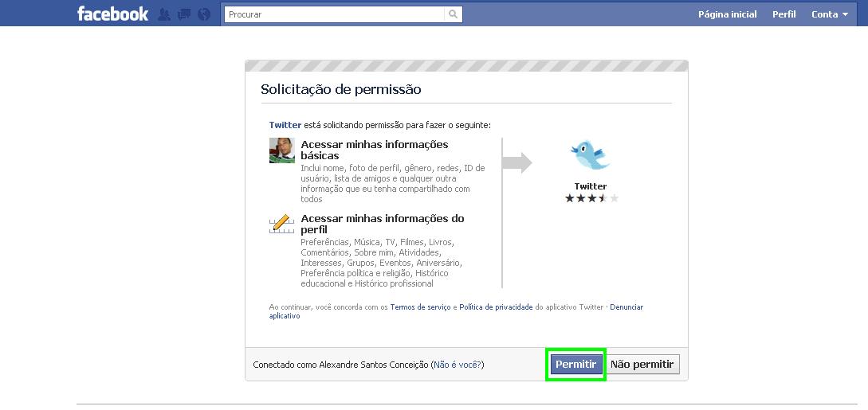Click the search magnifier button
Image resolution: width=868 pixels, height=410 pixels.
coord(453,14)
